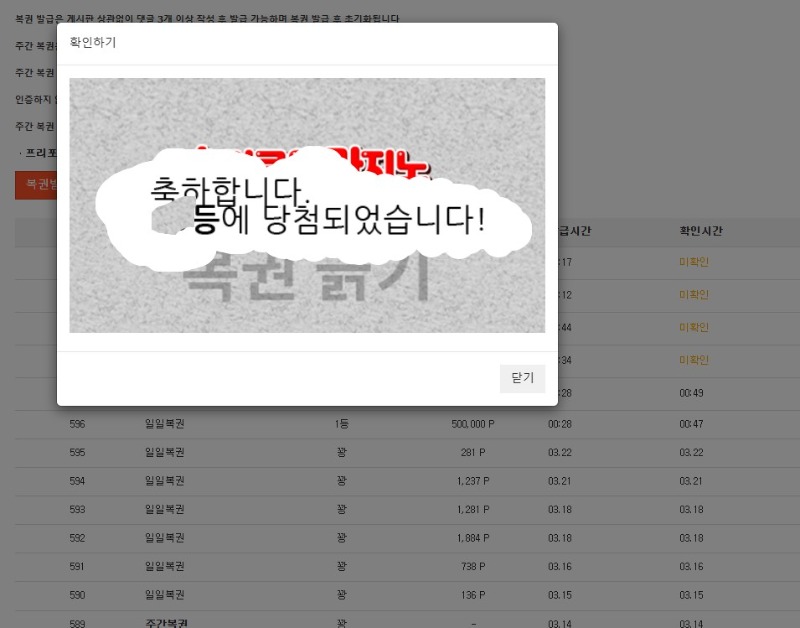
Task: Click the scratch-card lottery image
Action: tap(307, 205)
